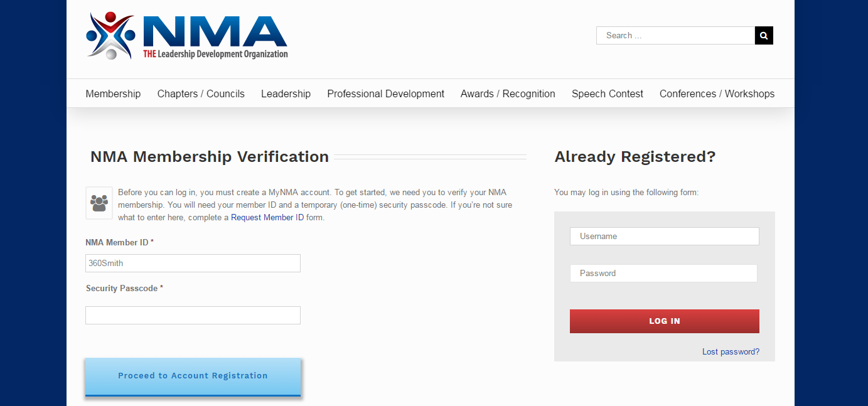Open the Speech Contest menu
868x406 pixels.
[607, 93]
